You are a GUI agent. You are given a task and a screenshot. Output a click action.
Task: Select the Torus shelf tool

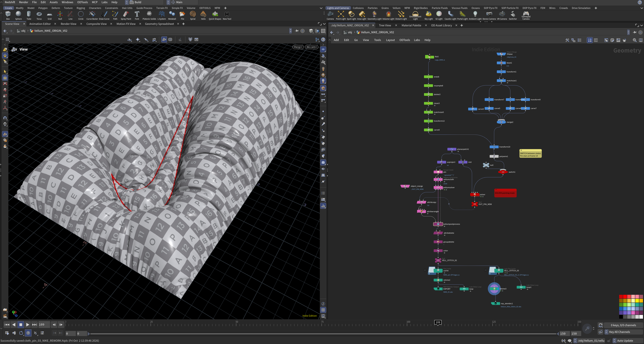[x=39, y=15]
